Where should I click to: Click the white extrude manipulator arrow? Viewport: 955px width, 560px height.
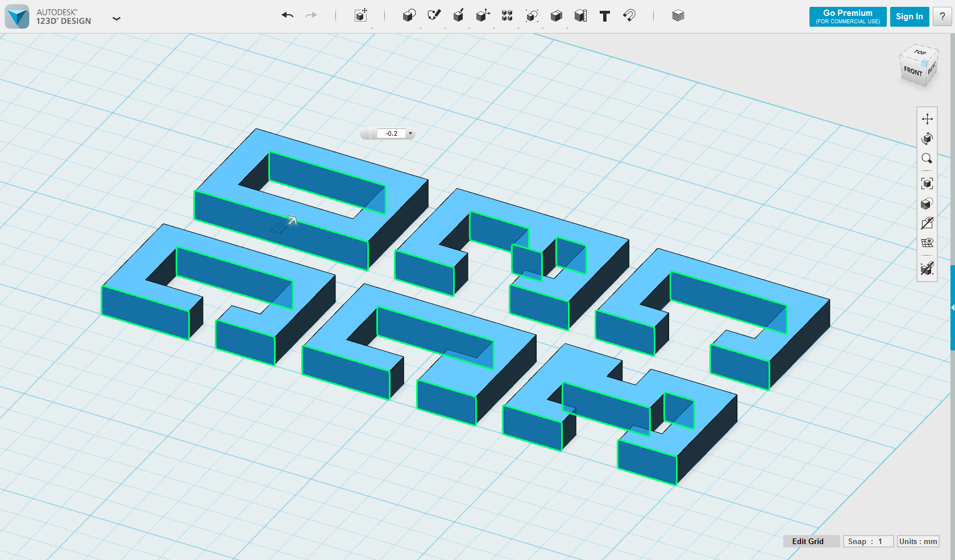292,220
